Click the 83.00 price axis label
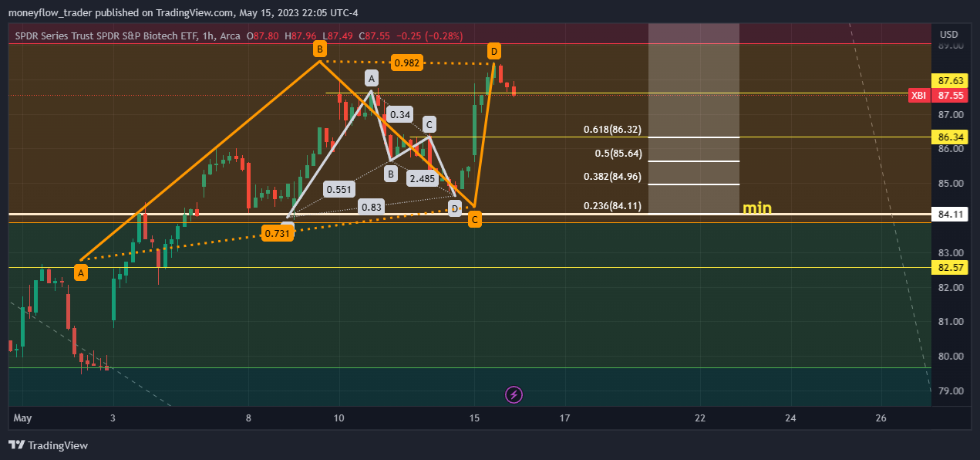 point(951,253)
